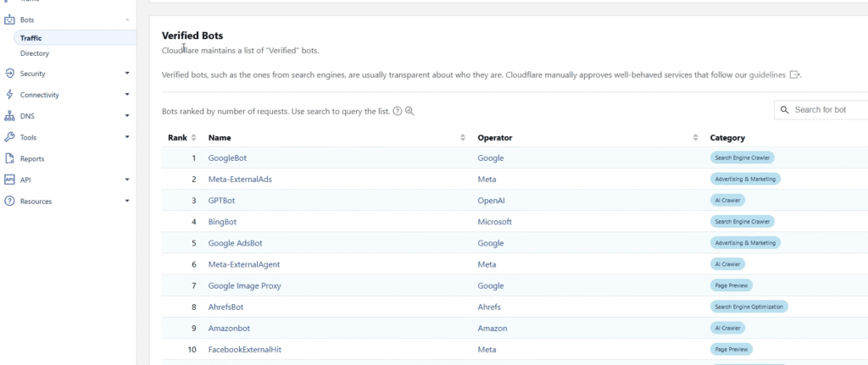Click the magnifier icon after the help icon
Screen dimensions: 868x365
point(409,111)
